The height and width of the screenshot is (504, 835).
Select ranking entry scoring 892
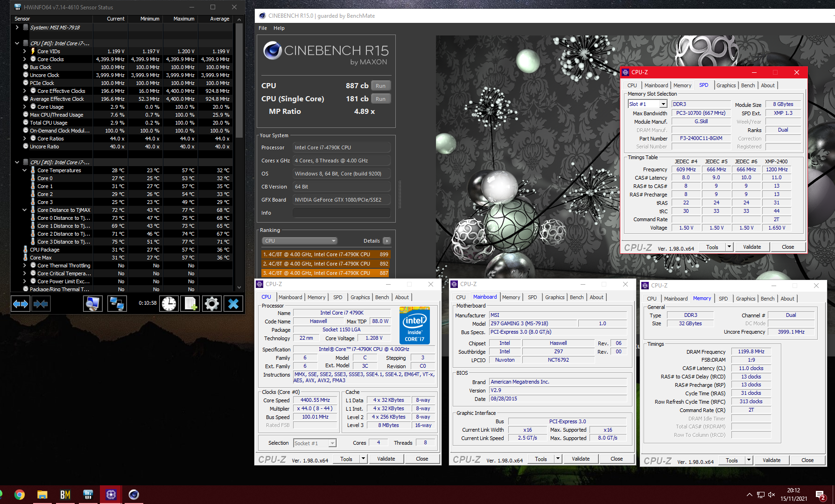pyautogui.click(x=326, y=264)
